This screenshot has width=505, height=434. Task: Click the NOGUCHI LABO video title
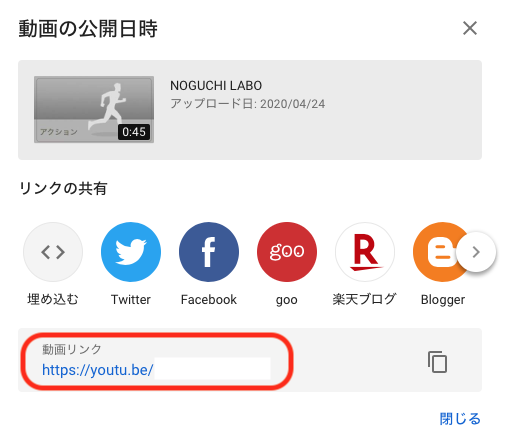coord(216,86)
